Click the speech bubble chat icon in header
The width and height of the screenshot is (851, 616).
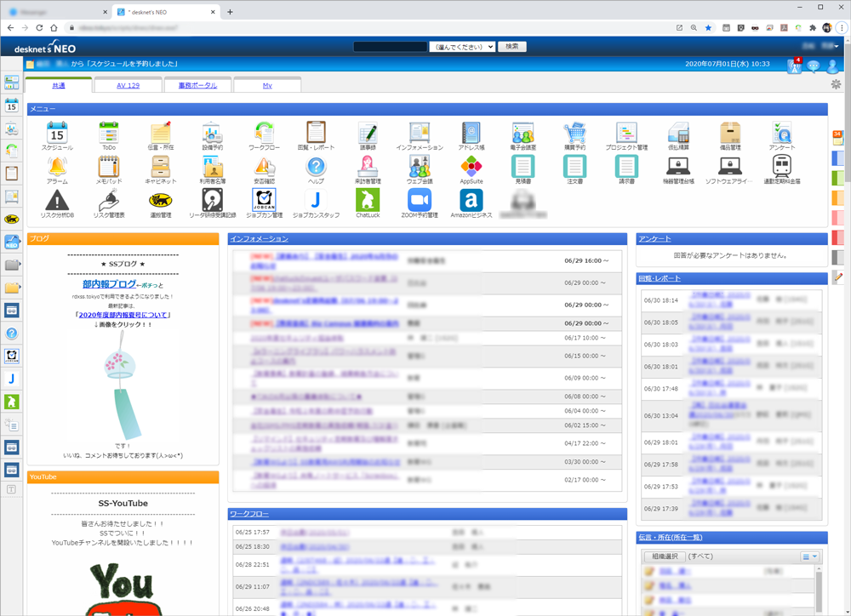814,66
